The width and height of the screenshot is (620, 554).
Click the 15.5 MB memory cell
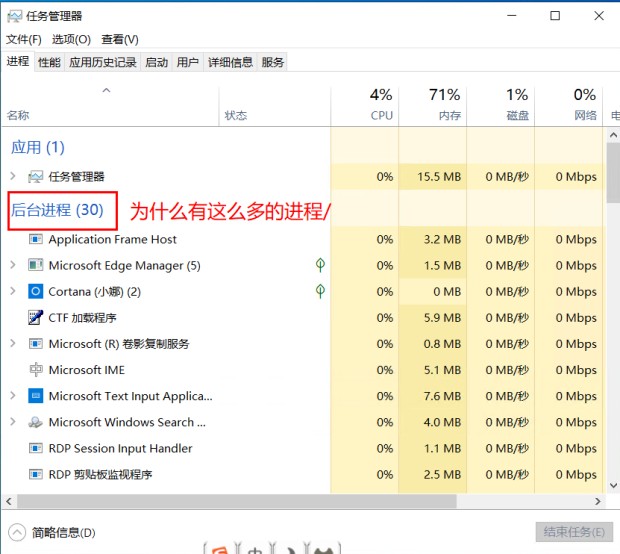pos(433,176)
